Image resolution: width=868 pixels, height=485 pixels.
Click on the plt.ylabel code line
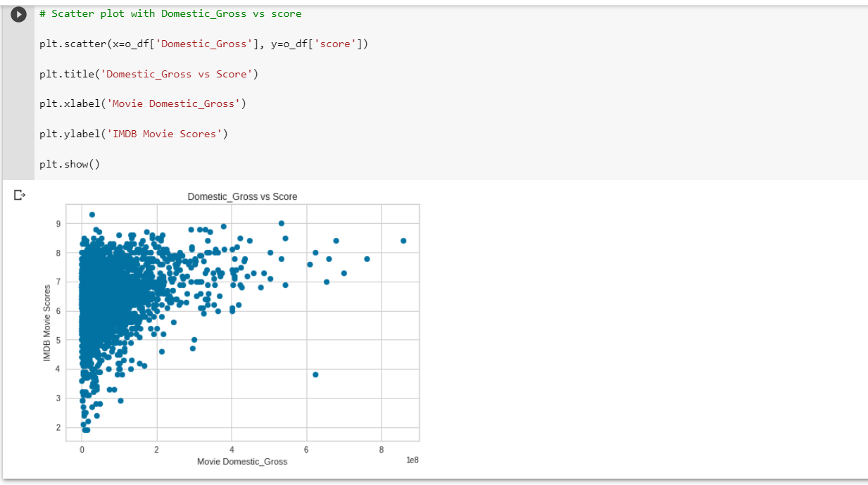coord(134,134)
